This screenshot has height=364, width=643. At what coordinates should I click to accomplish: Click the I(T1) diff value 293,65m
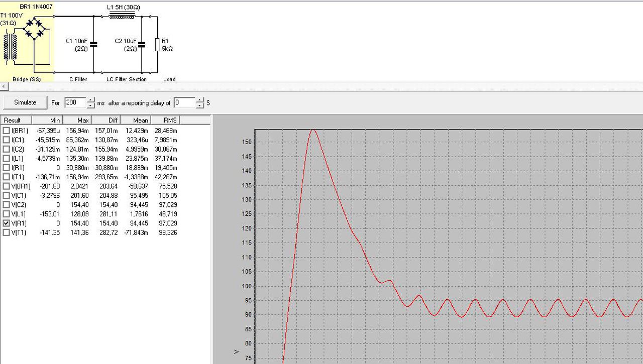(106, 177)
